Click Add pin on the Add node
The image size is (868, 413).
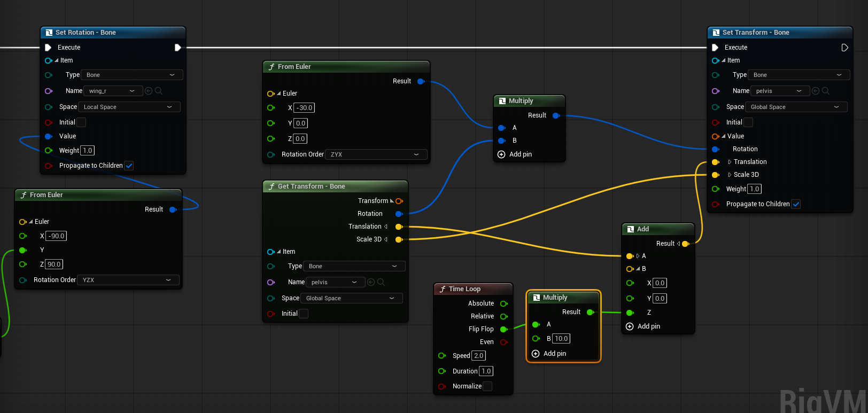643,326
